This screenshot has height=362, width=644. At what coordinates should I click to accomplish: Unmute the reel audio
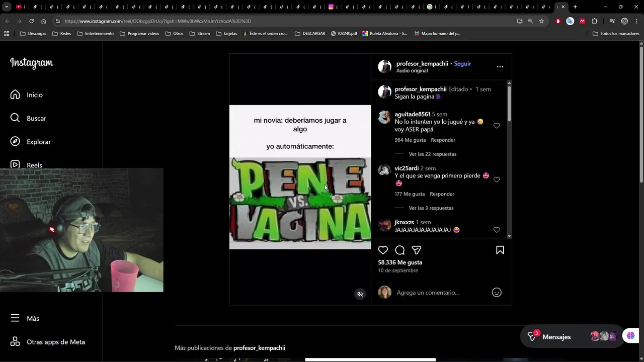point(360,294)
